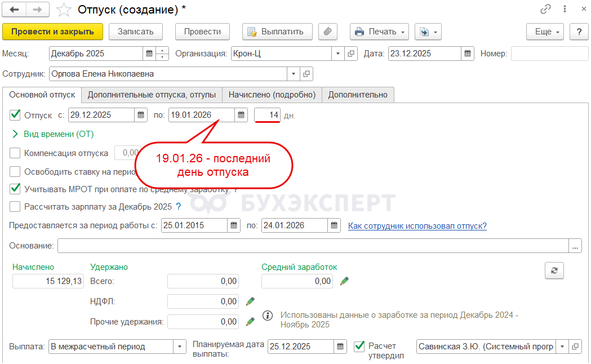Open help for Рассчитать зарплату за Декабрь
The height and width of the screenshot is (364, 591).
(x=179, y=206)
